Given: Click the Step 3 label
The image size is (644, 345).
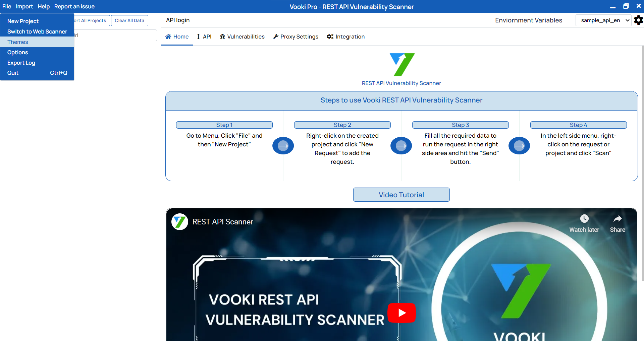Looking at the screenshot, I should pyautogui.click(x=461, y=125).
